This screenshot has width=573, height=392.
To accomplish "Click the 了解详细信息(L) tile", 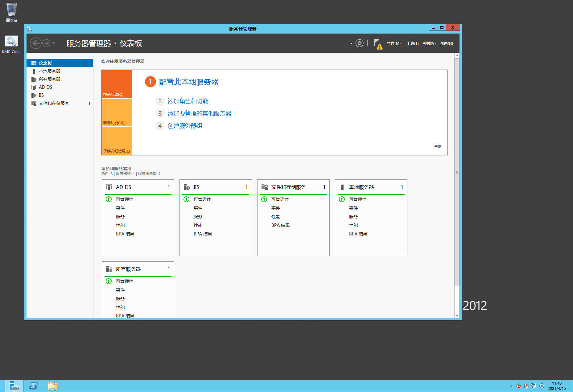I will click(117, 141).
